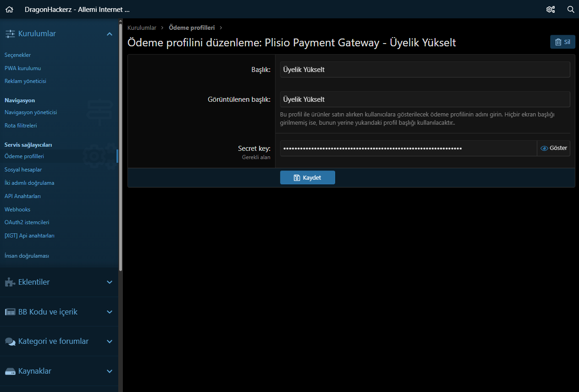Screen dimensions: 579x392
Task: Expand the Eklentiler section chevron
Action: [x=109, y=282]
